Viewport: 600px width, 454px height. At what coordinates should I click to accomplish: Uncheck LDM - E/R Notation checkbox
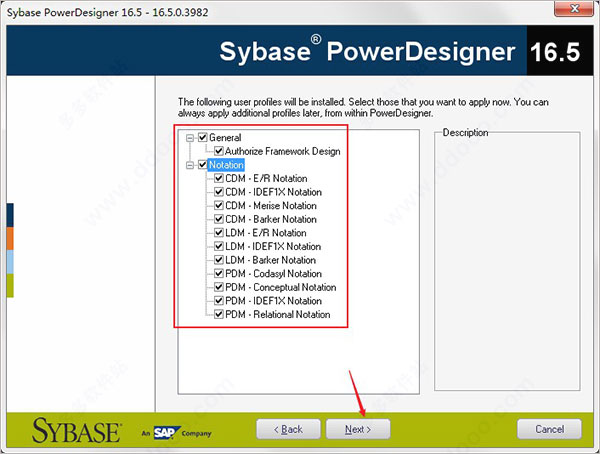click(218, 232)
